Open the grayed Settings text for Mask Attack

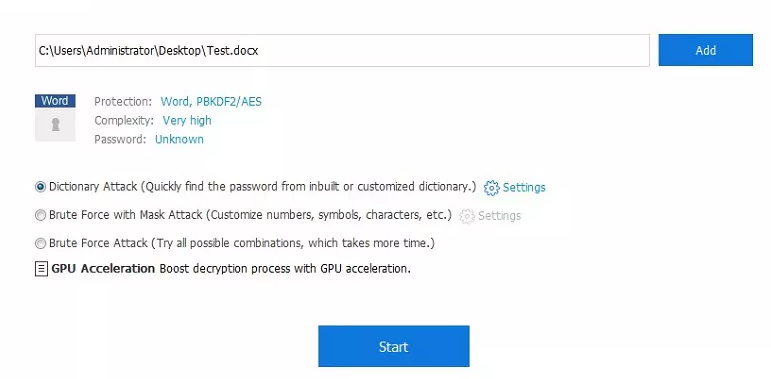499,216
